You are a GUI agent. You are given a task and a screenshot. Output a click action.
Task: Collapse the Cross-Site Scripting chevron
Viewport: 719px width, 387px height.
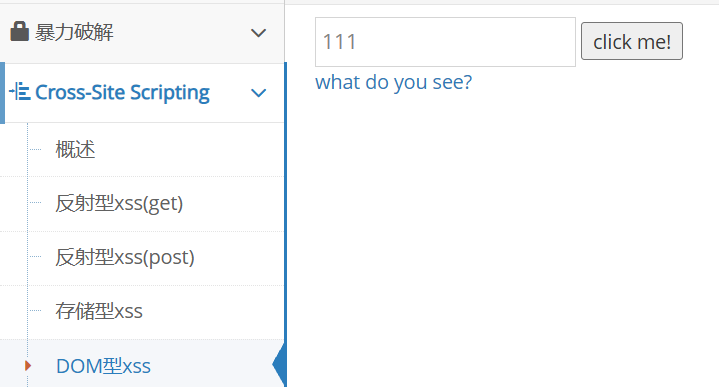point(259,93)
